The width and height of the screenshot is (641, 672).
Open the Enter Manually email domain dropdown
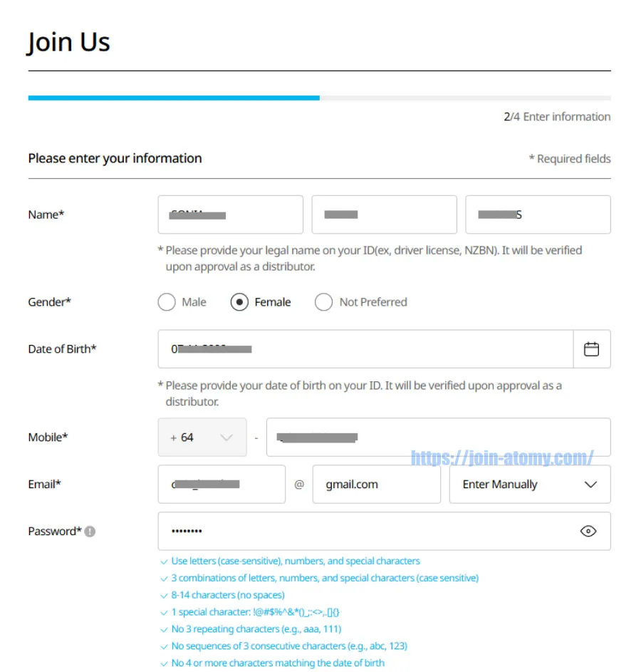coord(530,484)
